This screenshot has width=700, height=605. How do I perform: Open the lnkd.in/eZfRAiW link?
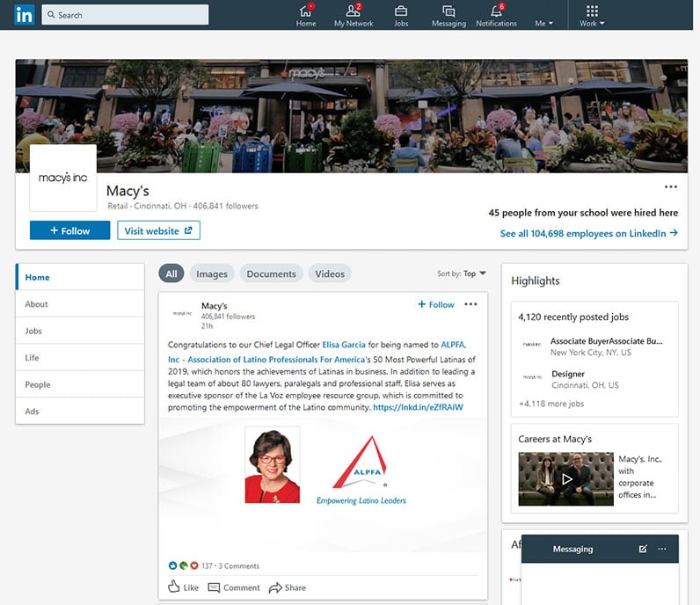click(418, 407)
